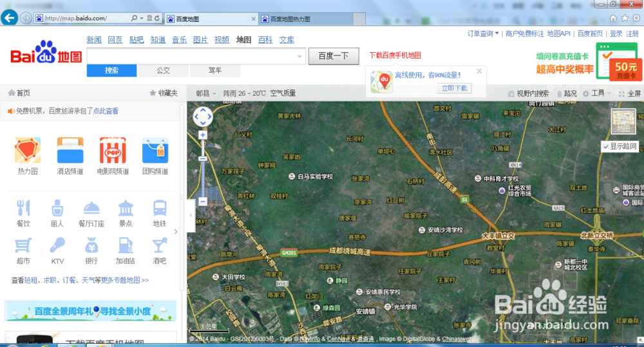Select the 银行 bank icon
Viewport: 644px width, 347px height.
point(91,245)
